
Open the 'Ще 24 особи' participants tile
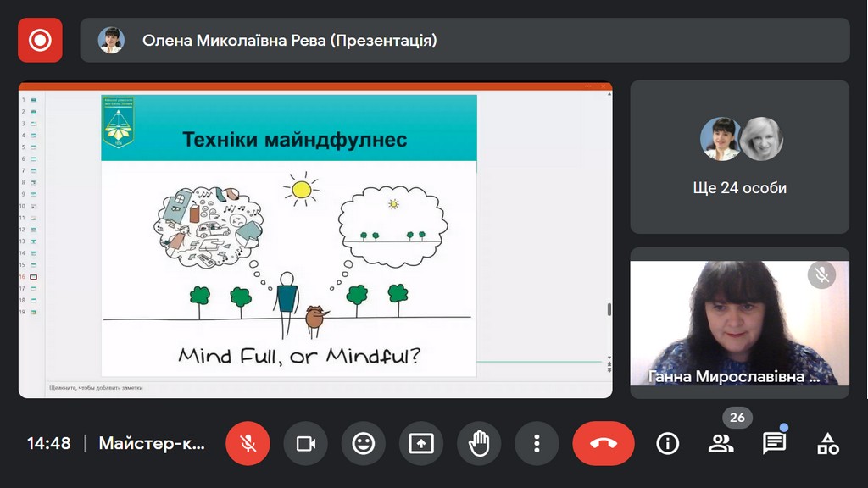click(739, 158)
